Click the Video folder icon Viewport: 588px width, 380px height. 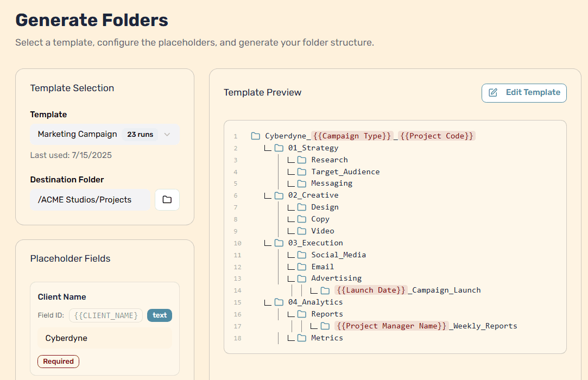(x=302, y=231)
